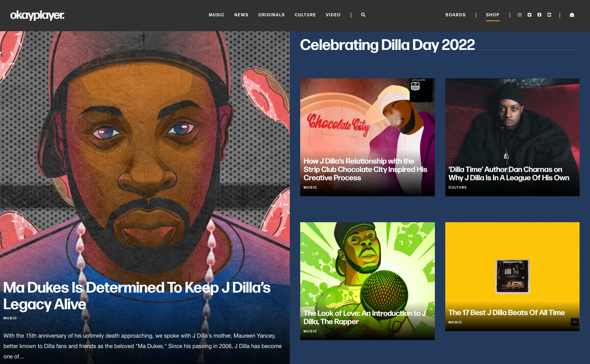Read the Dan Charnas 'Dilla Time' article
Image resolution: width=590 pixels, height=364 pixels.
click(509, 173)
